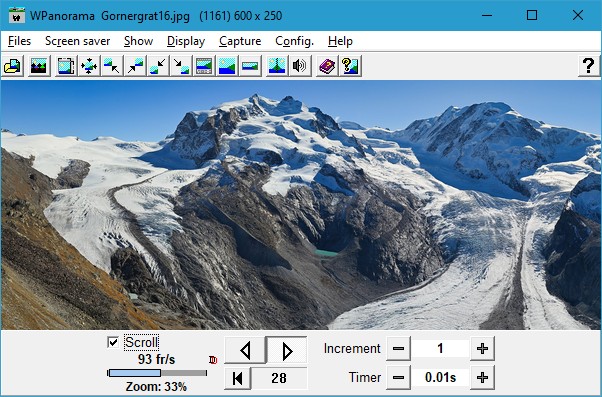Open the Screen saver menu
Image resolution: width=602 pixels, height=397 pixels.
78,41
